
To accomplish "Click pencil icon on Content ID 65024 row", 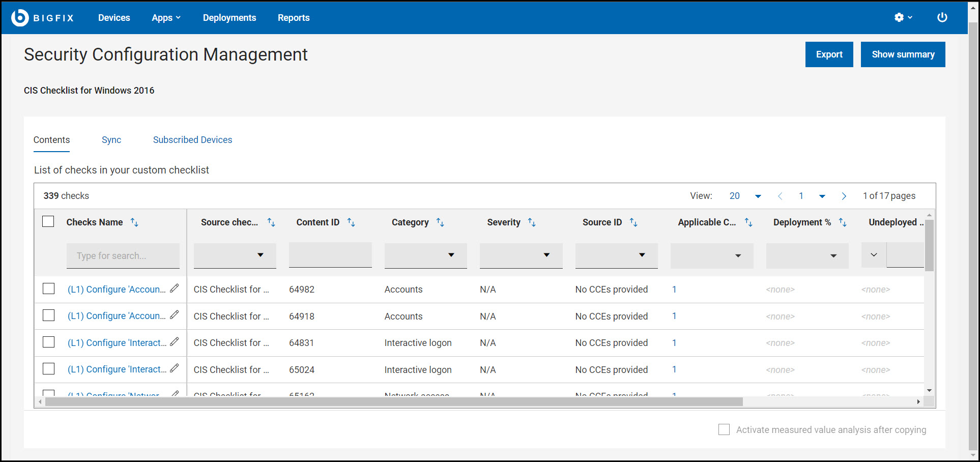I will [175, 368].
